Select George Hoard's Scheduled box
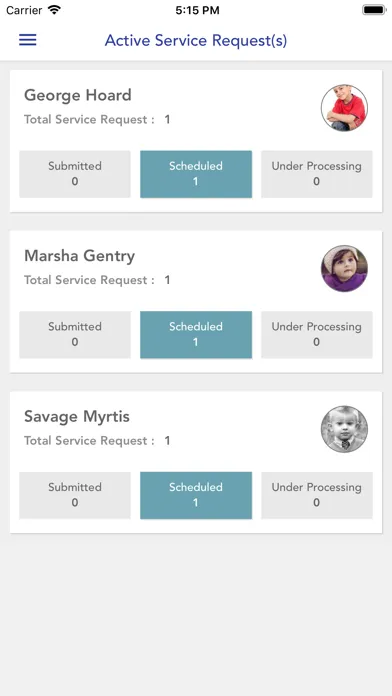 click(196, 174)
